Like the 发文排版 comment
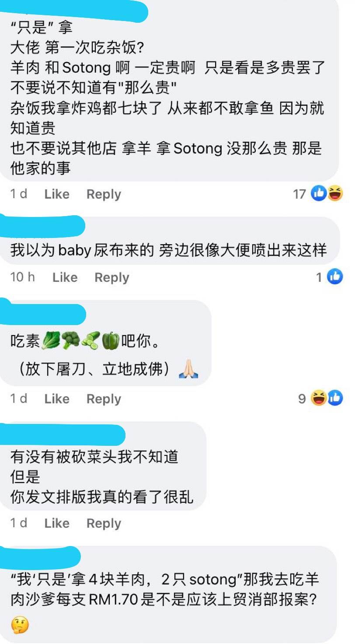The image size is (355, 644). coord(57,523)
